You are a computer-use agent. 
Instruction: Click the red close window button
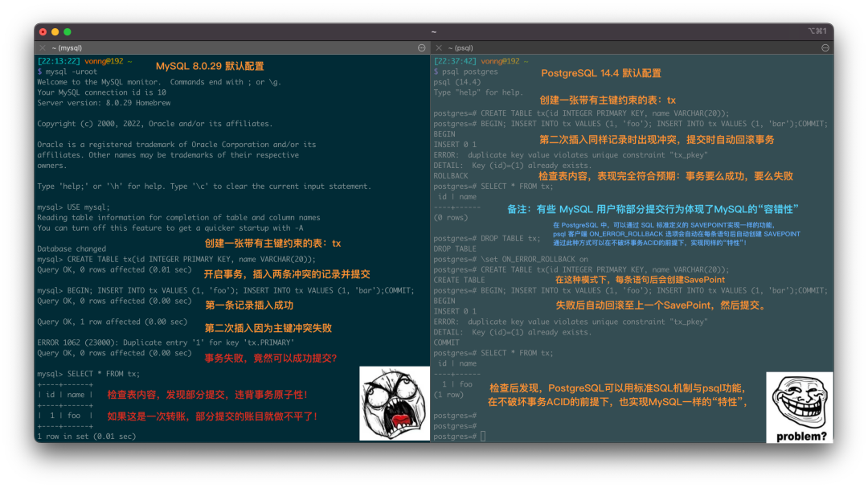tap(43, 32)
